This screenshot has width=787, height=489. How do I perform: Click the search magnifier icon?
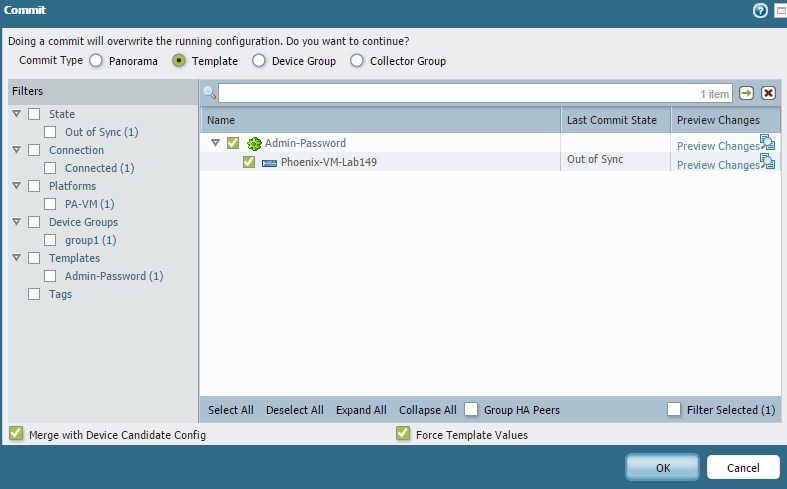(210, 93)
